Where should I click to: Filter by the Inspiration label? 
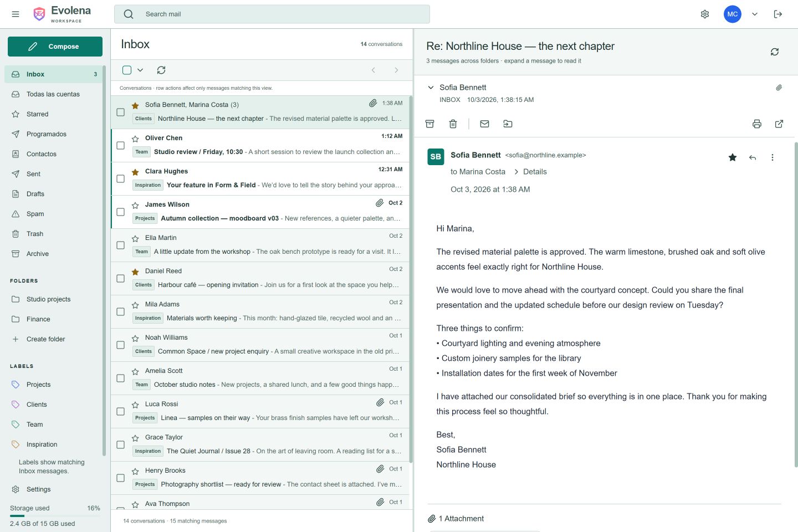click(x=53, y=444)
